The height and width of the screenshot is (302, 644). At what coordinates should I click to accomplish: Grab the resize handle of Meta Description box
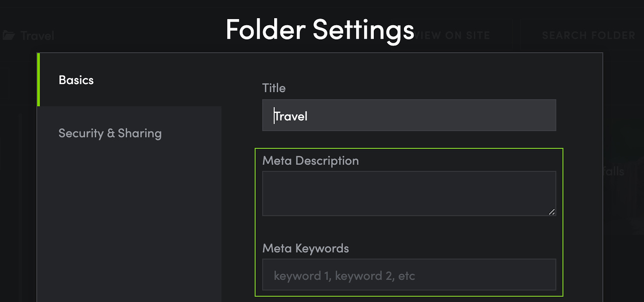pyautogui.click(x=552, y=212)
